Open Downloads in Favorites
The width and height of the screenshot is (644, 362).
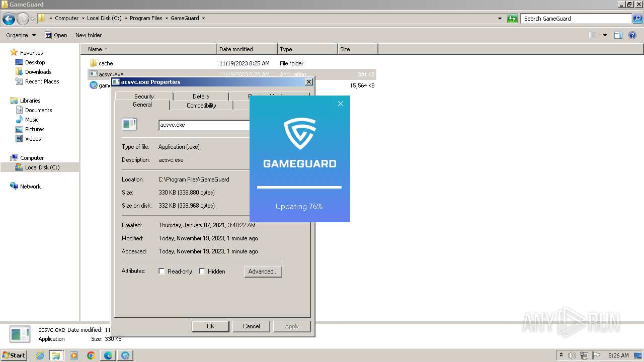pos(38,72)
